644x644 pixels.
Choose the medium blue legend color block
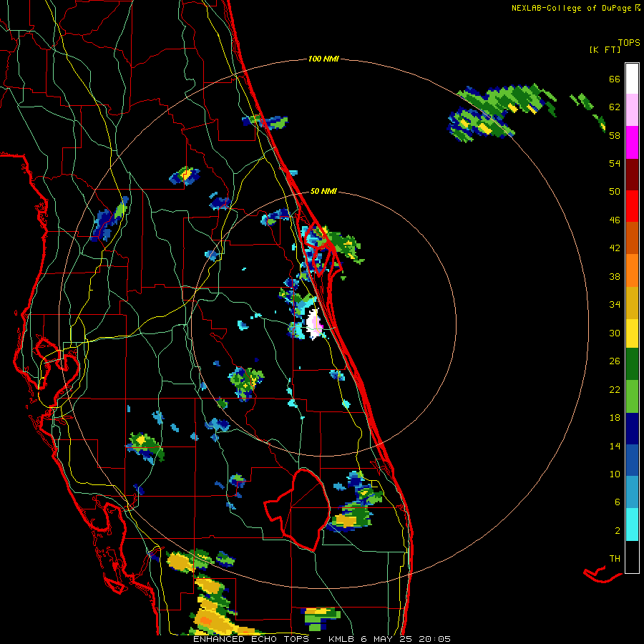(632, 460)
